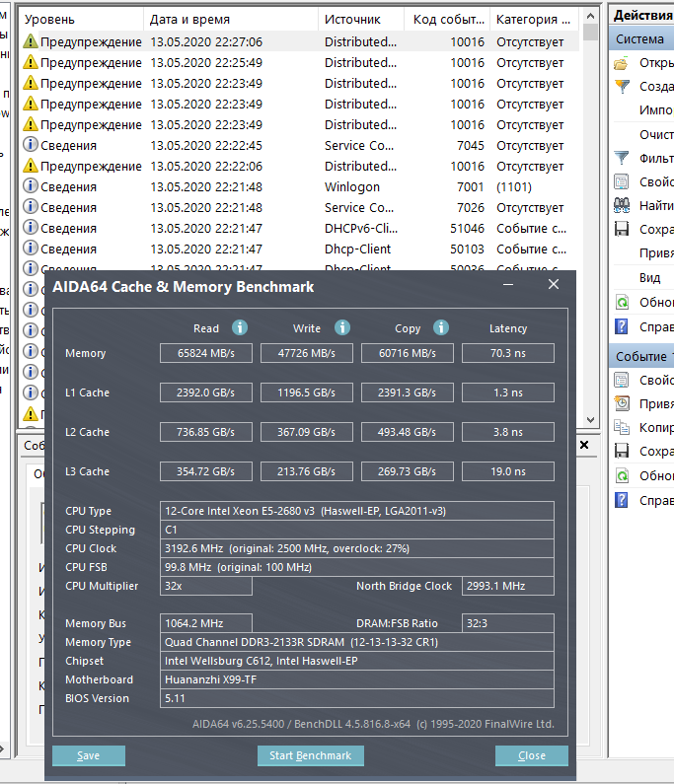Sort by Уровень column header
Screen dimensions: 674x784
81,20
